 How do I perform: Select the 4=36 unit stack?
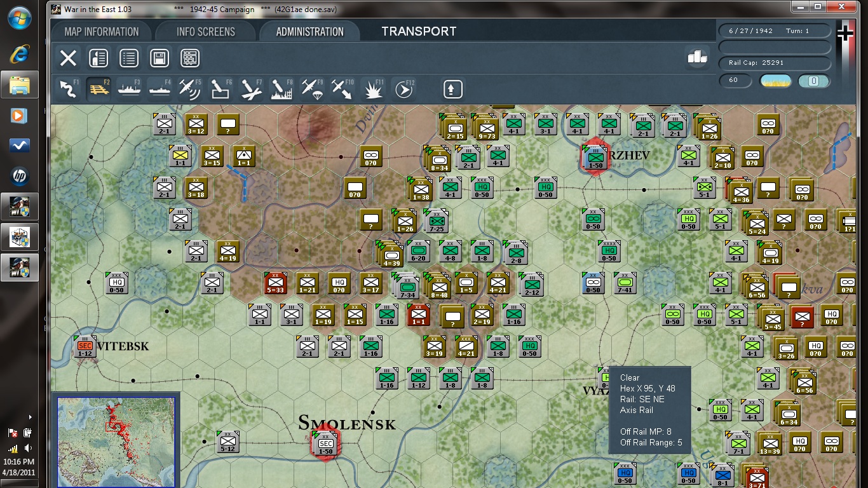point(740,190)
